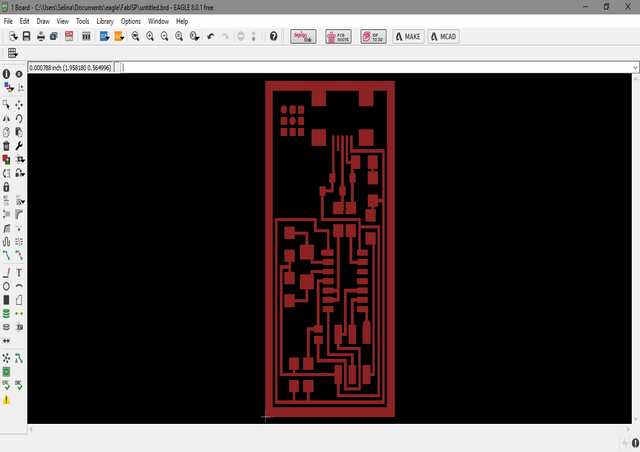The width and height of the screenshot is (640, 452).
Task: Click the IDF to 3D button
Action: pos(373,37)
